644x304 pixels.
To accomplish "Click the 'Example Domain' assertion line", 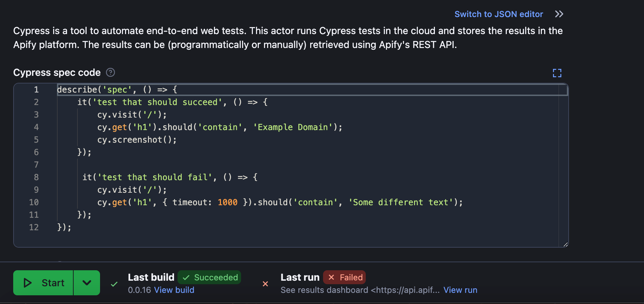I will click(220, 127).
